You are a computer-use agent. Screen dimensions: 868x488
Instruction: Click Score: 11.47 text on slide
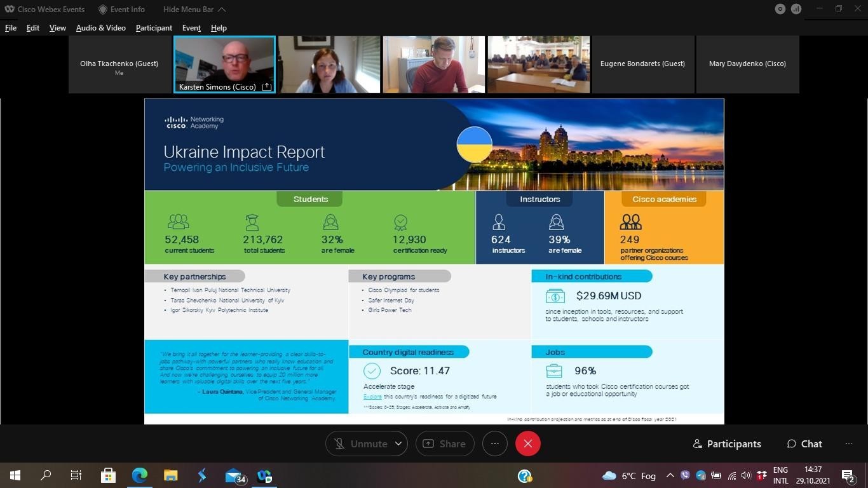[420, 370]
